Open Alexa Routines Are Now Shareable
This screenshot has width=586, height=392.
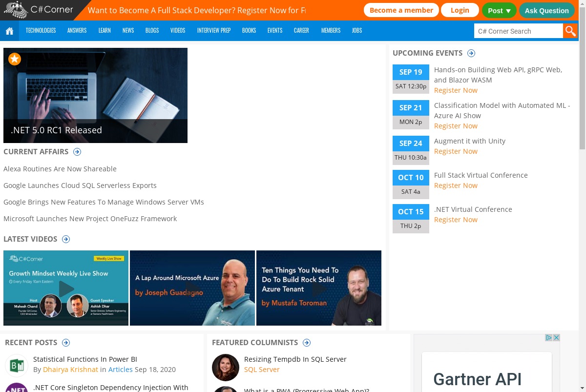60,169
